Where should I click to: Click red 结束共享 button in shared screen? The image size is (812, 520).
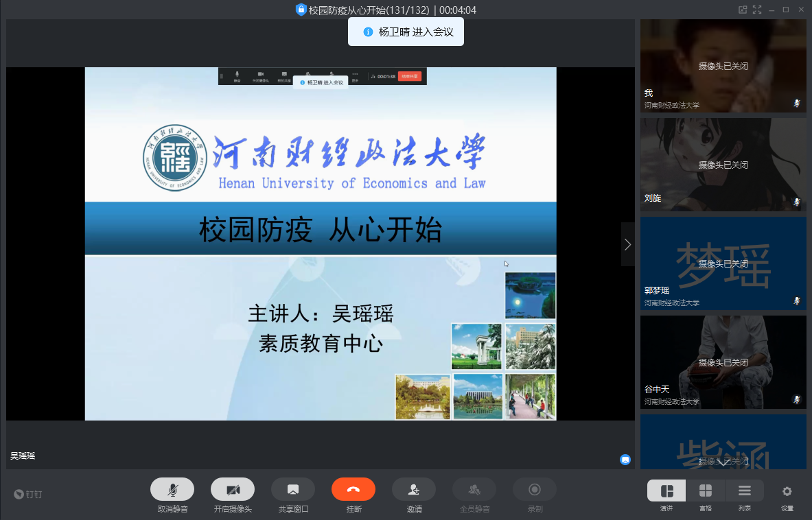tap(410, 76)
